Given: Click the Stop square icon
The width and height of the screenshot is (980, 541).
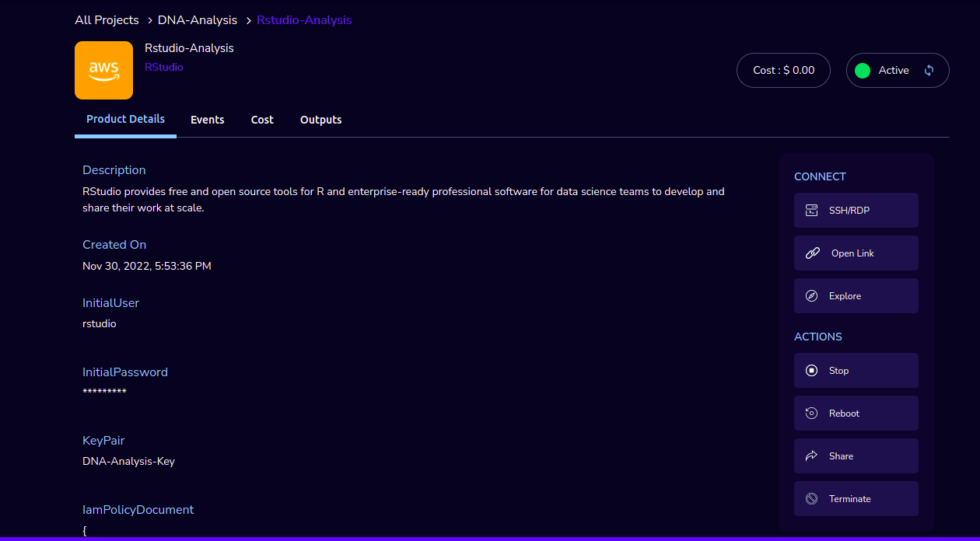Looking at the screenshot, I should (x=811, y=371).
